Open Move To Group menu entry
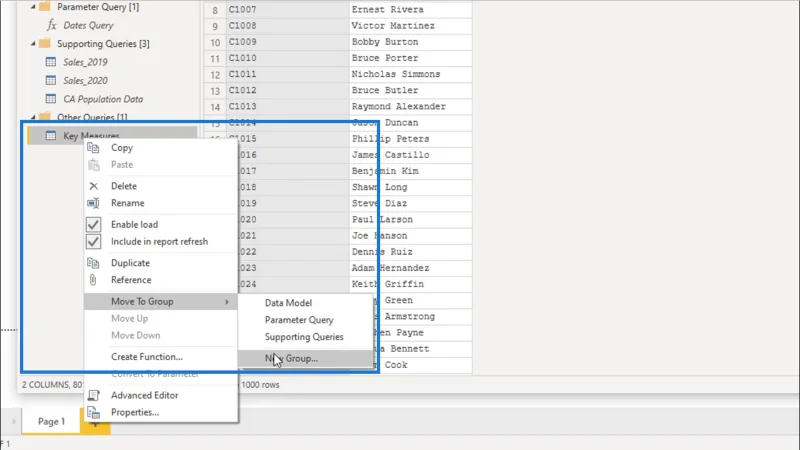This screenshot has width=800, height=450. click(x=161, y=302)
